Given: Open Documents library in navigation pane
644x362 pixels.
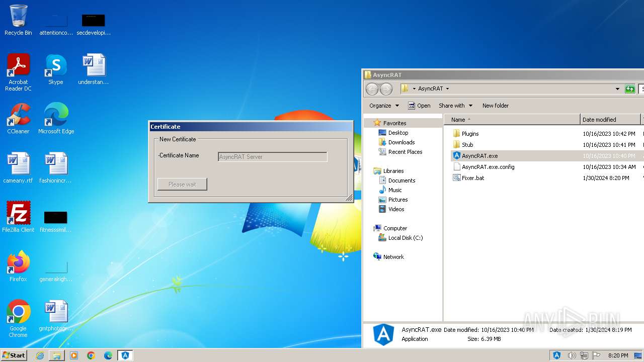Looking at the screenshot, I should pos(396,180).
